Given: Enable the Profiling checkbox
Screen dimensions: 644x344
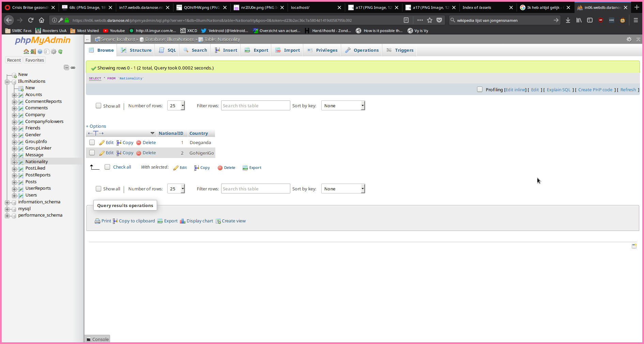Looking at the screenshot, I should 480,89.
